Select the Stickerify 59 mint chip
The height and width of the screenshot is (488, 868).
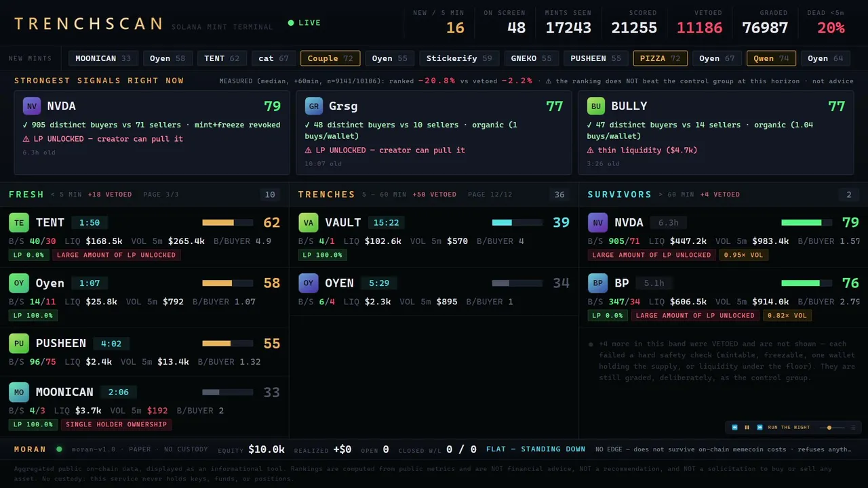[x=460, y=58]
